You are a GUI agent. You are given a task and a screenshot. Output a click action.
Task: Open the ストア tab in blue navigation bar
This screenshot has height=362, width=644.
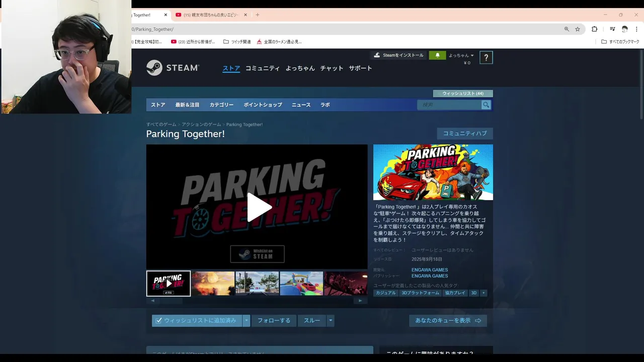click(x=158, y=105)
